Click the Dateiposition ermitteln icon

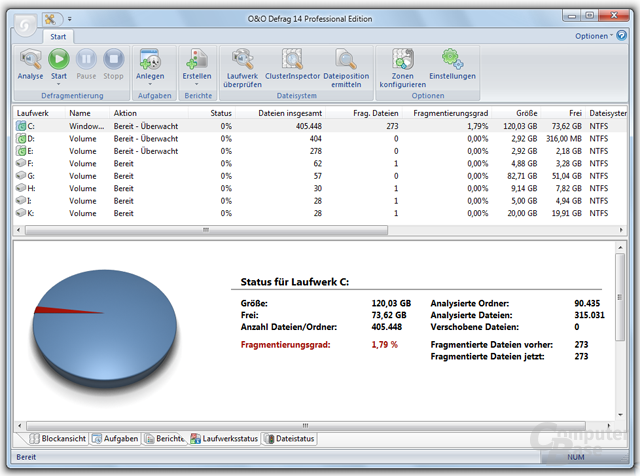pyautogui.click(x=346, y=59)
